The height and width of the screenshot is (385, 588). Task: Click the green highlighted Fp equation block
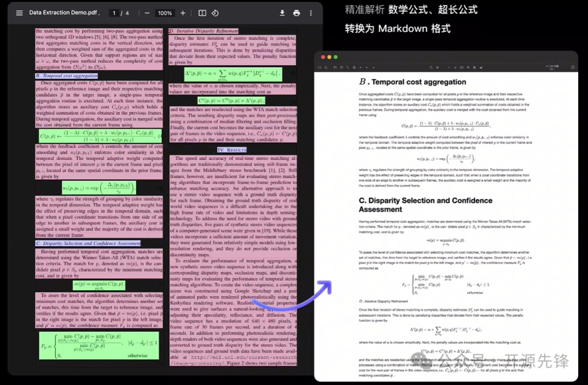(x=99, y=345)
